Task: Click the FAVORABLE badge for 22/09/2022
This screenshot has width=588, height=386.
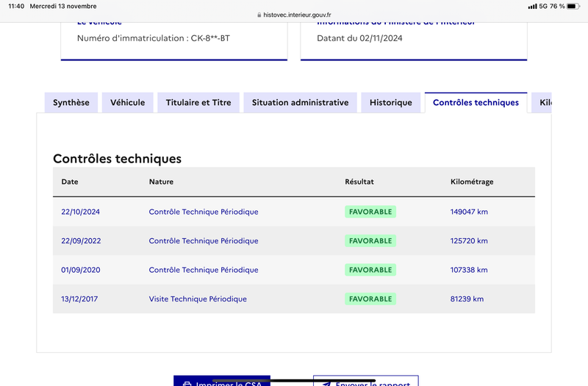Action: [x=370, y=241]
